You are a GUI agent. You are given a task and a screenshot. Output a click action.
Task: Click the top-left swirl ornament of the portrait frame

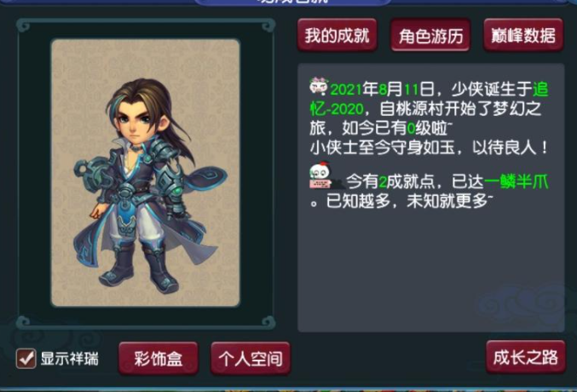[23, 26]
